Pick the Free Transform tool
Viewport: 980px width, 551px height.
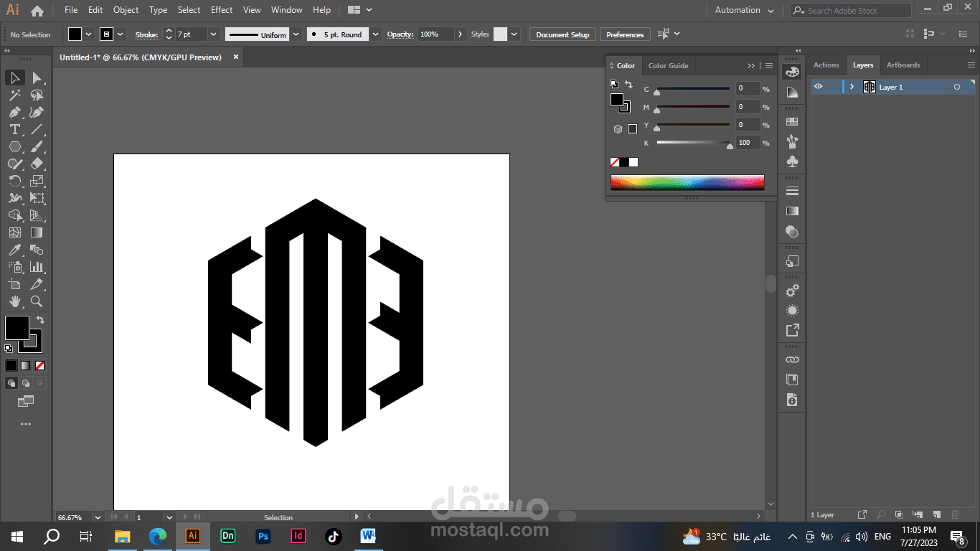click(x=37, y=198)
